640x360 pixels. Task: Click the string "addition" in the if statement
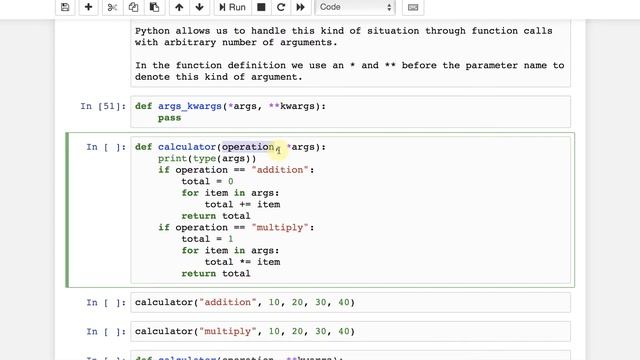(280, 170)
